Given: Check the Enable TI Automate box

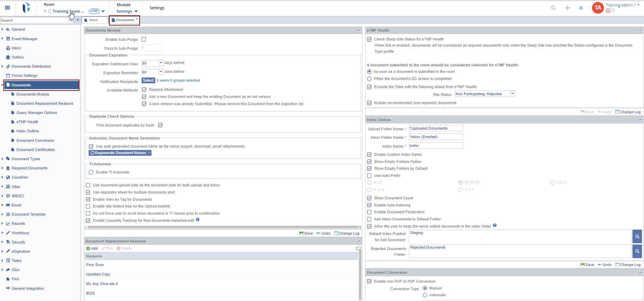Looking at the screenshot, I should pyautogui.click(x=91, y=172).
